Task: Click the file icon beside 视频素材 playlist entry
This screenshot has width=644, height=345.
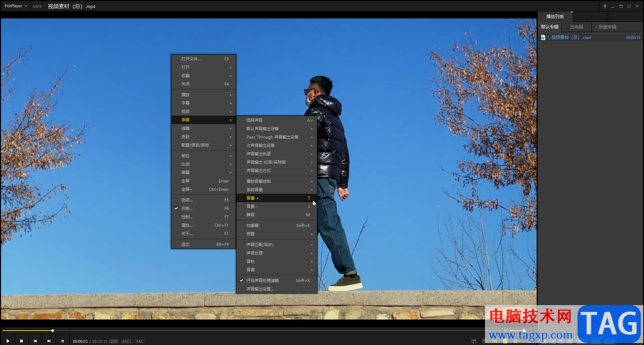Action: pos(543,38)
